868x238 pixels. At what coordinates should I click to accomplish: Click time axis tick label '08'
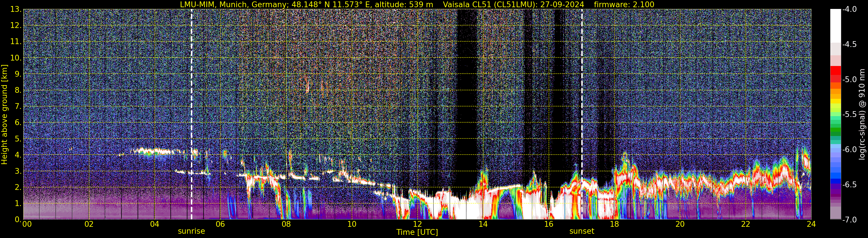click(x=286, y=224)
